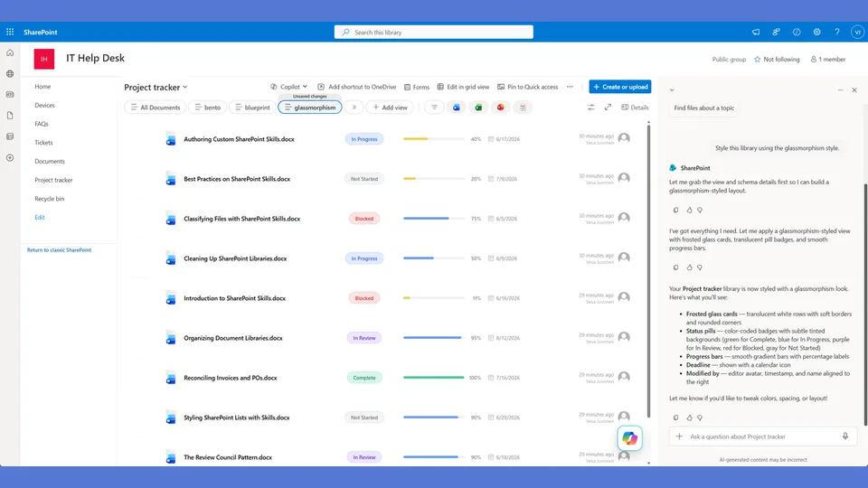Open FAQs in the site navigation
Screen dimensions: 868x488
click(x=42, y=124)
